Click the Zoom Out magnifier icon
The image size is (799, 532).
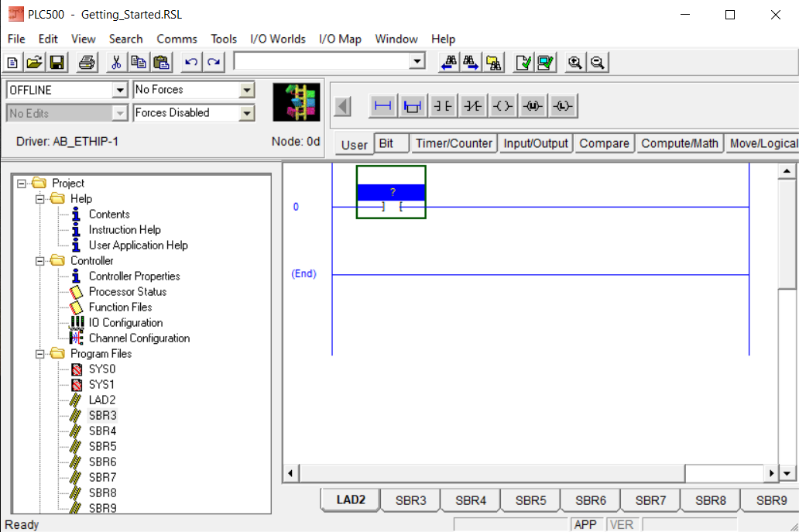598,62
